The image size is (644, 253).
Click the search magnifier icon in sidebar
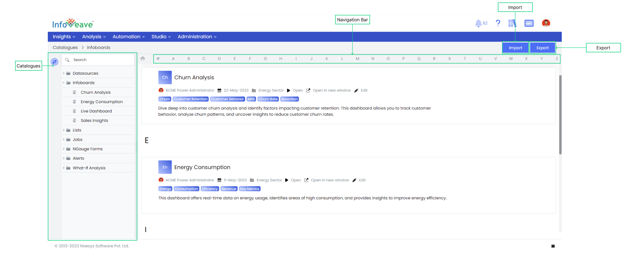(67, 60)
